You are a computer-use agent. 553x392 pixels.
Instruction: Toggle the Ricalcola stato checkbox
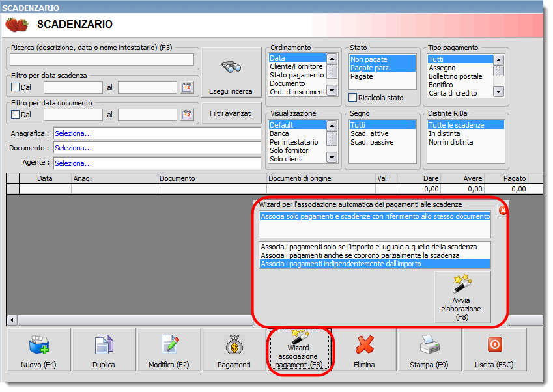coord(352,98)
